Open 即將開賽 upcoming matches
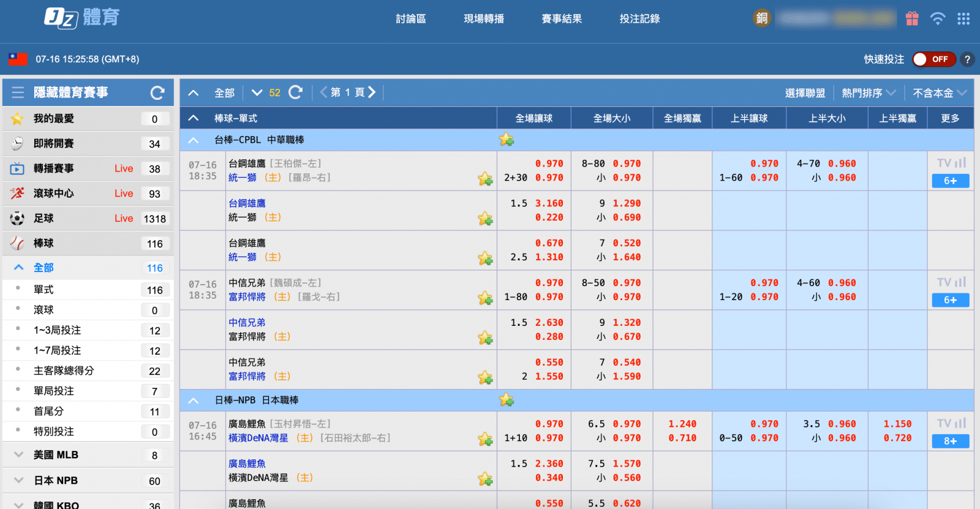This screenshot has width=980, height=509. tap(88, 143)
